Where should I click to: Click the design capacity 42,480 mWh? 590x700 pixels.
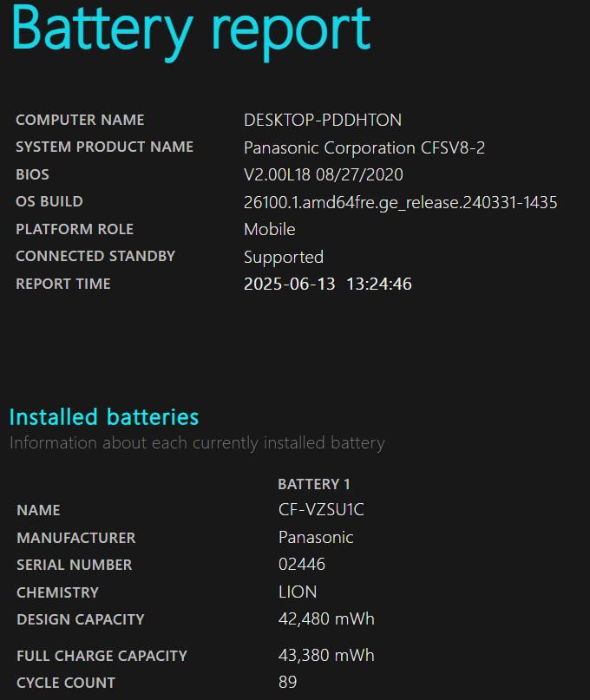[x=326, y=619]
